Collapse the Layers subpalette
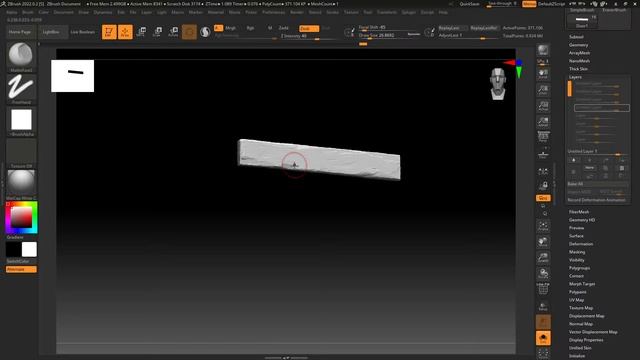The width and height of the screenshot is (640, 360). tap(575, 77)
